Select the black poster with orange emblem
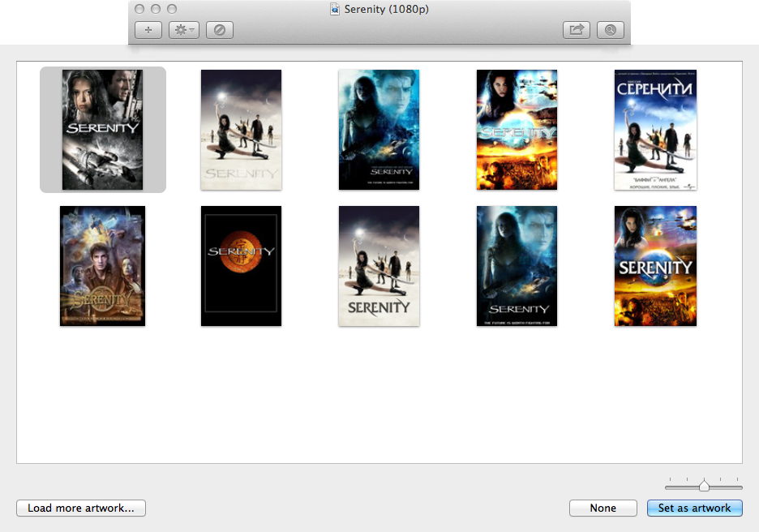Image resolution: width=759 pixels, height=532 pixels. [241, 266]
